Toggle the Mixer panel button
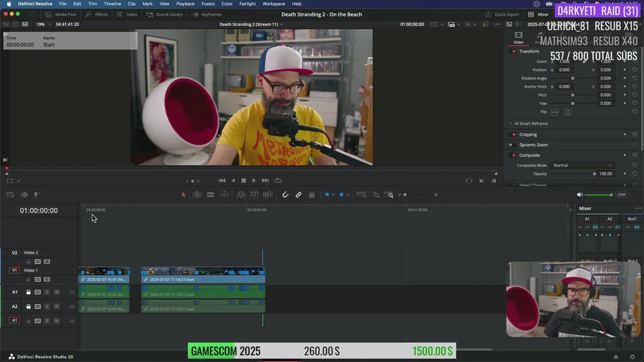The height and width of the screenshot is (362, 644). tap(538, 15)
